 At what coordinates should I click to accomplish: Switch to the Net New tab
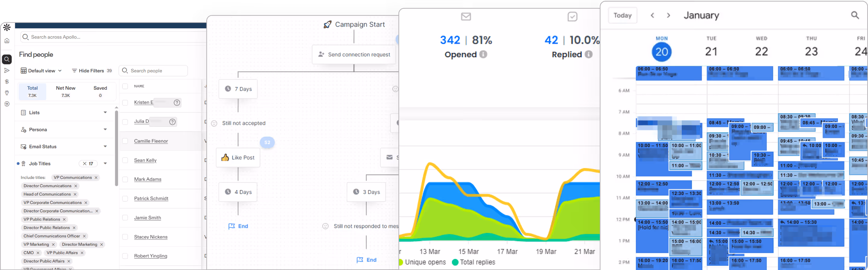[66, 91]
